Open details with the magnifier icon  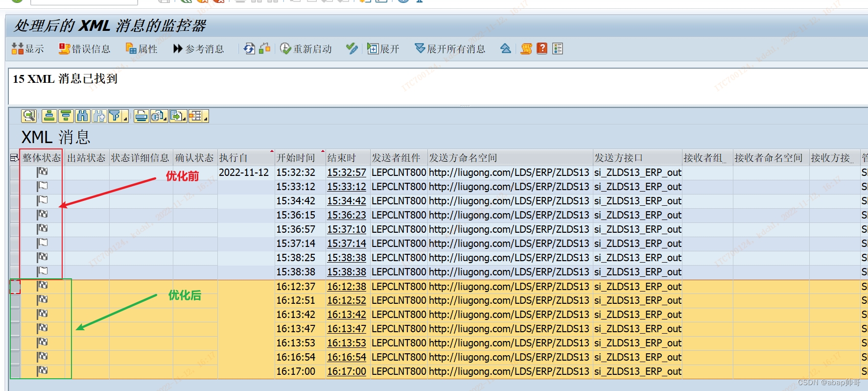pyautogui.click(x=29, y=116)
